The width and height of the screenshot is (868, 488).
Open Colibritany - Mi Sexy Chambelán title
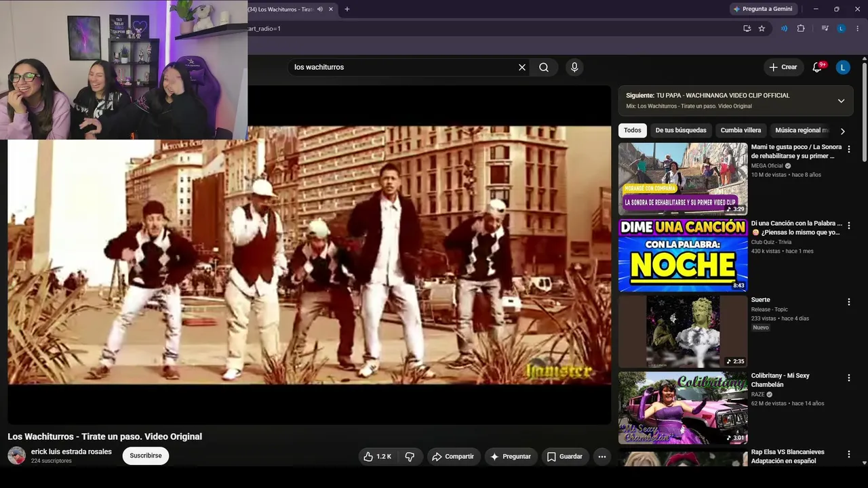coord(781,380)
